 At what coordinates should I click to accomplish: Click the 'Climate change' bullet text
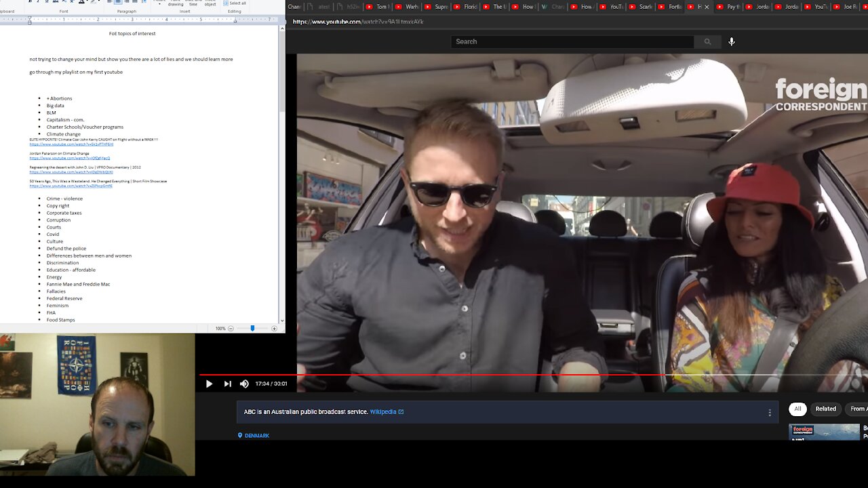(x=64, y=134)
